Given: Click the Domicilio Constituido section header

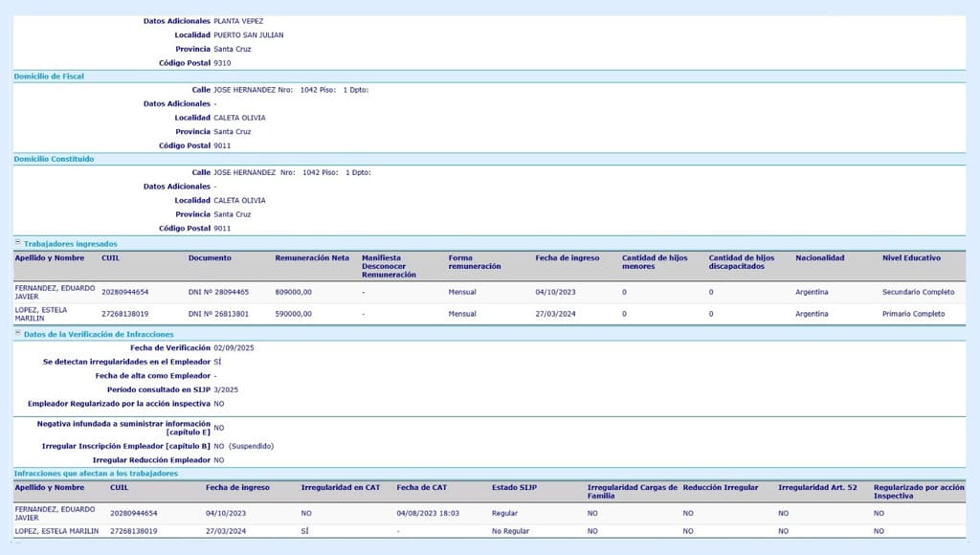Looking at the screenshot, I should (x=54, y=159).
